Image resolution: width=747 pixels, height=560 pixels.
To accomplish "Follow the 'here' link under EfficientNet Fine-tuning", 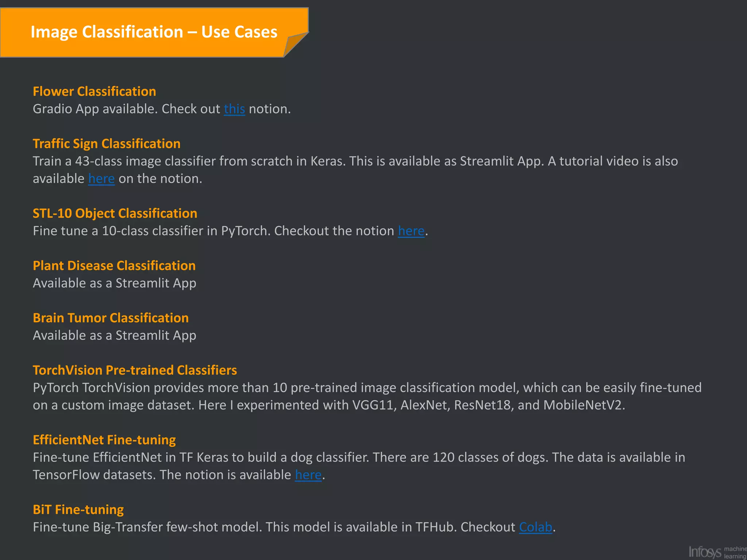I will pyautogui.click(x=308, y=475).
